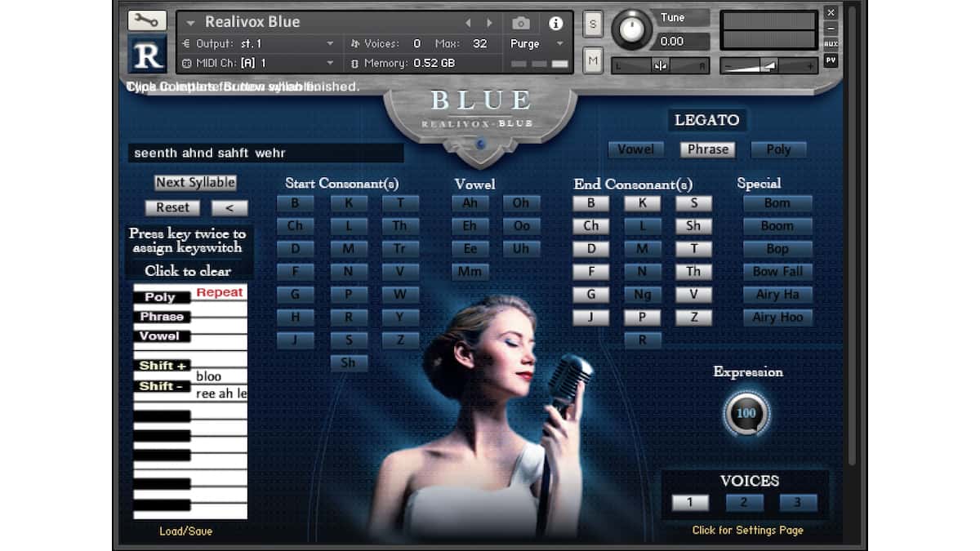Select the Bom special syllable
The image size is (980, 551).
(x=777, y=203)
